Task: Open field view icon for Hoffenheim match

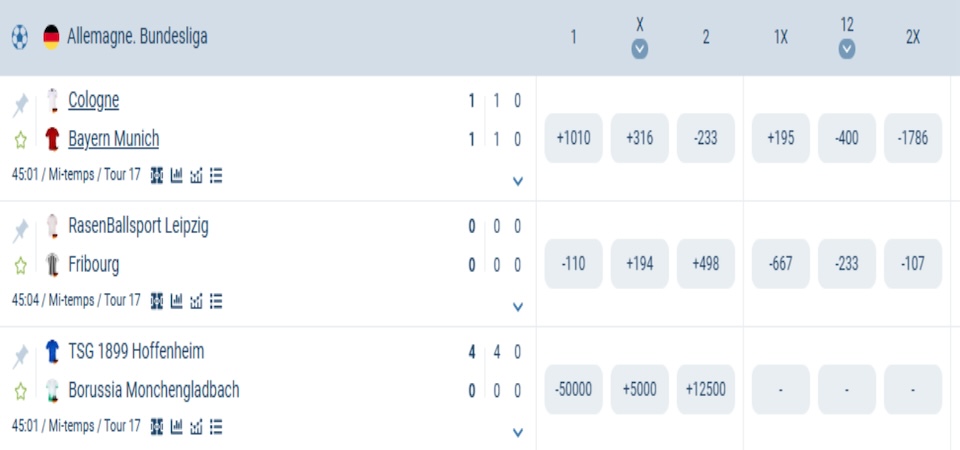Action: pyautogui.click(x=157, y=426)
